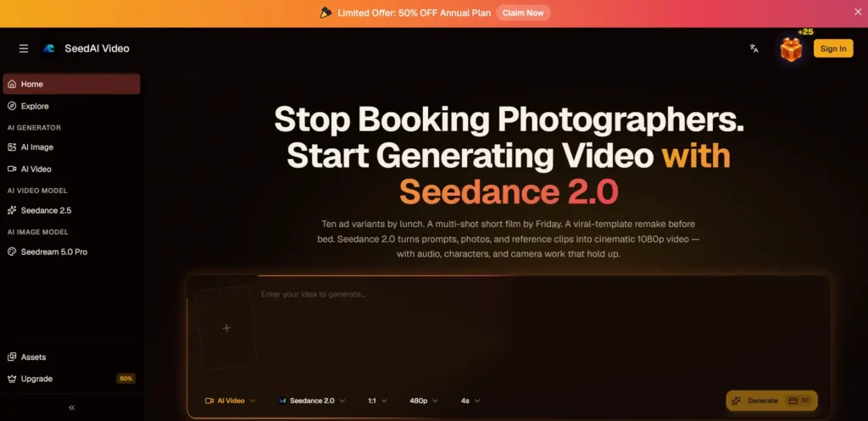
Task: Click the party popper icon in banner
Action: tap(326, 12)
